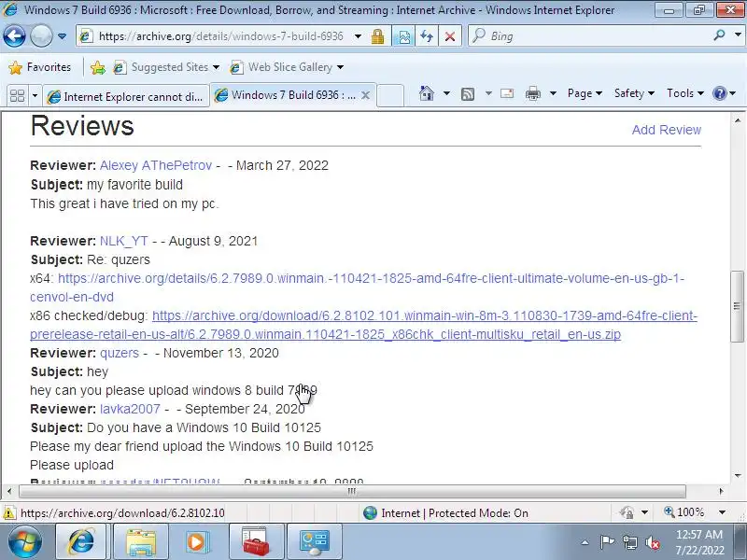This screenshot has height=560, width=747.
Task: Click the zoom level 100% button
Action: tap(684, 512)
